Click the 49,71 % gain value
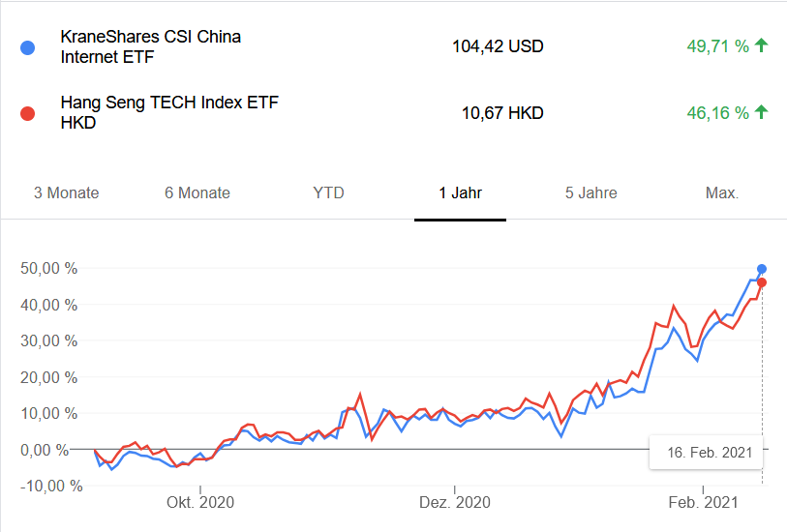Screen dimensions: 787x532 point(718,45)
